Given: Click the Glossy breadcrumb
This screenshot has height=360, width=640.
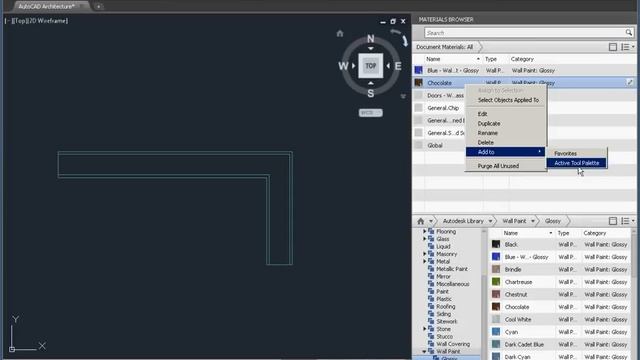Looking at the screenshot, I should 553,221.
